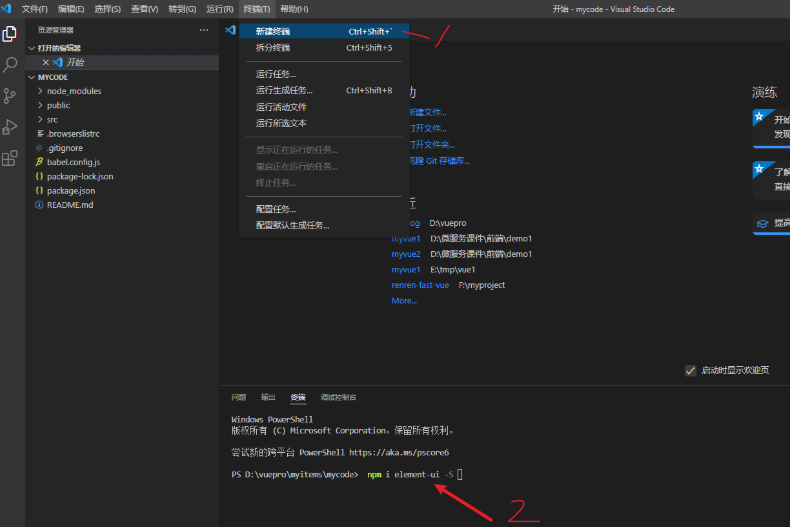Click the second star walkthrough icon
Viewport: 790px width, 527px height.
click(x=759, y=169)
